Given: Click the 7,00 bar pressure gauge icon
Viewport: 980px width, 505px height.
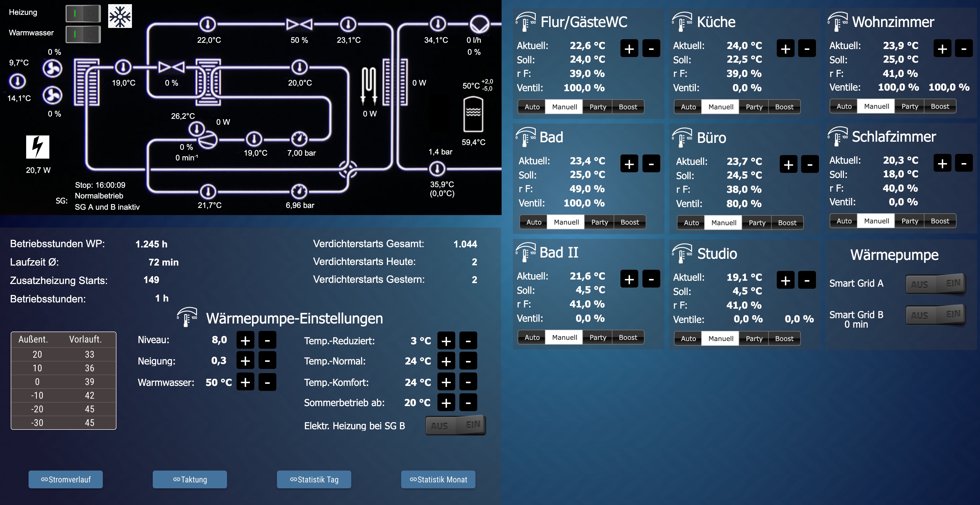Looking at the screenshot, I should pos(300,139).
